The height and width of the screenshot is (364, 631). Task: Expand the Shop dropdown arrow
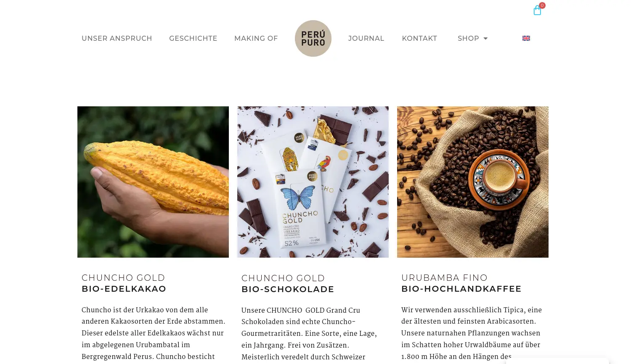(485, 38)
